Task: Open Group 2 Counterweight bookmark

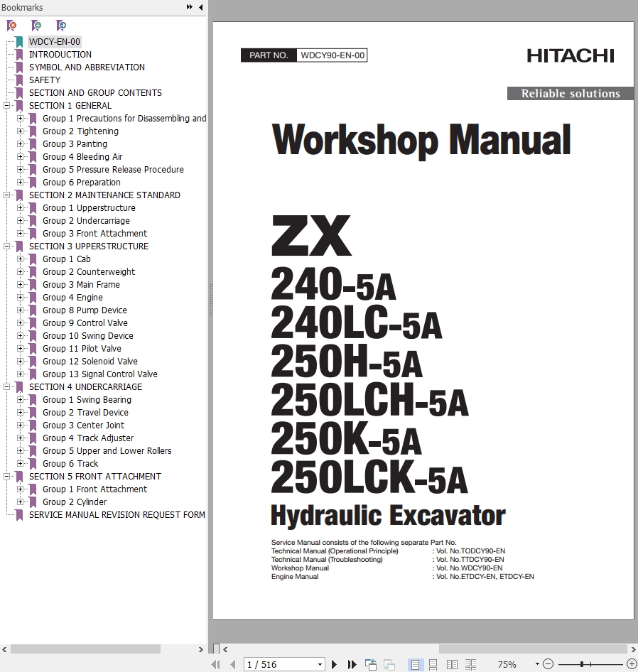Action: point(88,272)
